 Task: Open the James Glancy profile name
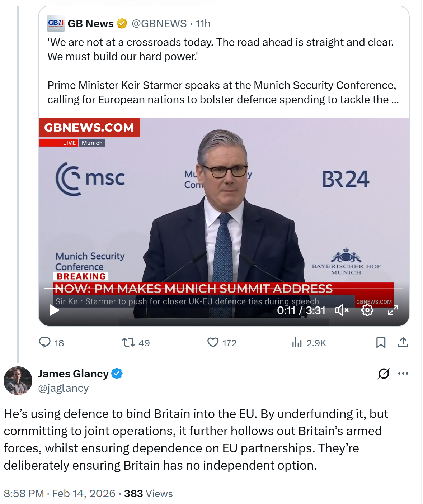click(73, 374)
